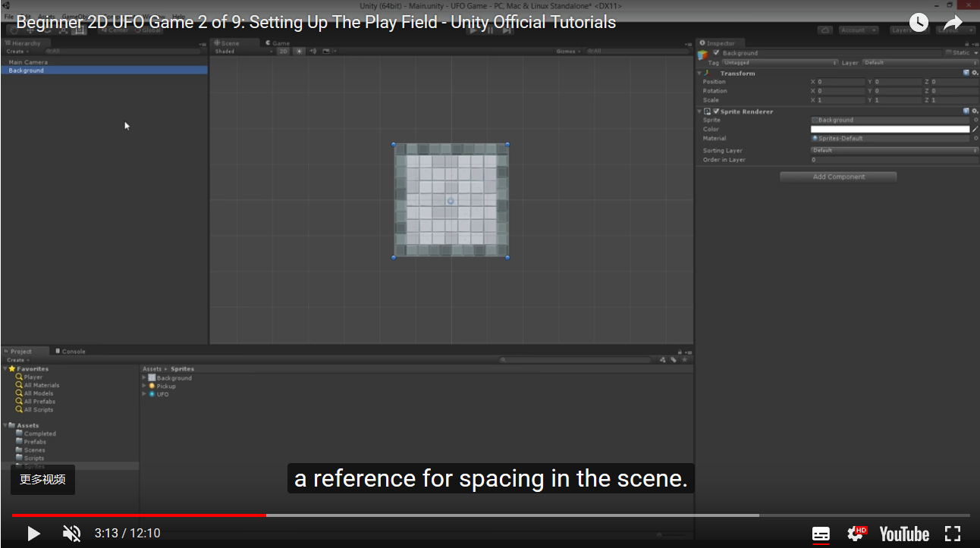This screenshot has height=548, width=980.
Task: Open Transform component help icon
Action: [966, 73]
